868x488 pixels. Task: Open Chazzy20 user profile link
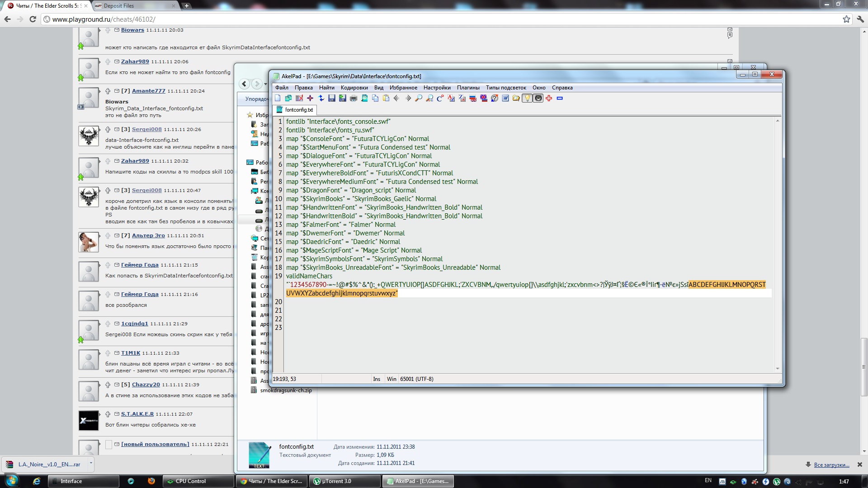146,385
